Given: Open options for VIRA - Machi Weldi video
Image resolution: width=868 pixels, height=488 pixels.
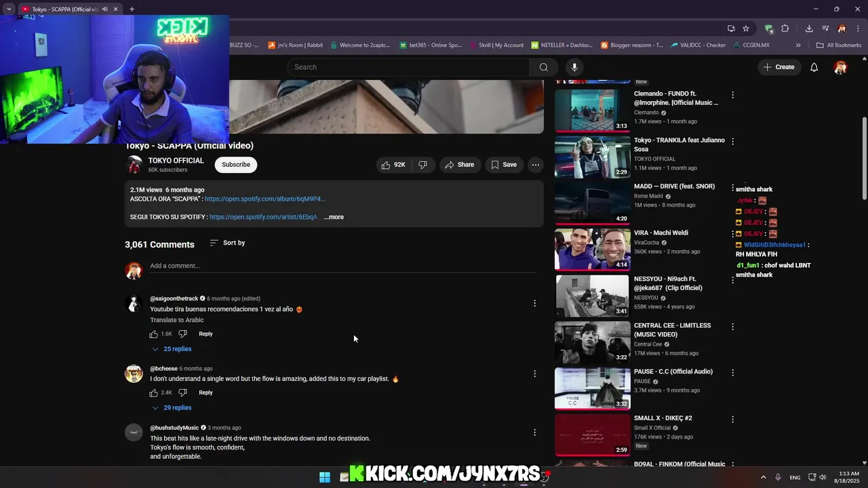Looking at the screenshot, I should (x=732, y=234).
